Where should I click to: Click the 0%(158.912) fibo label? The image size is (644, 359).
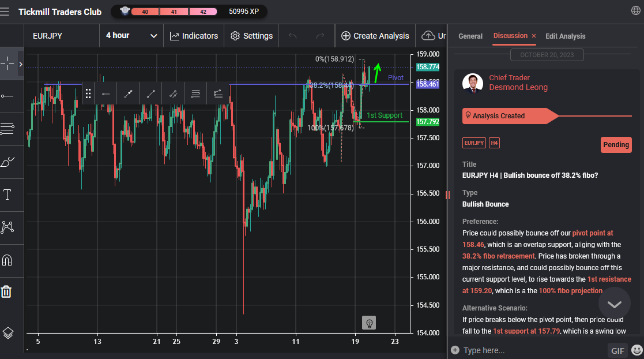[335, 59]
